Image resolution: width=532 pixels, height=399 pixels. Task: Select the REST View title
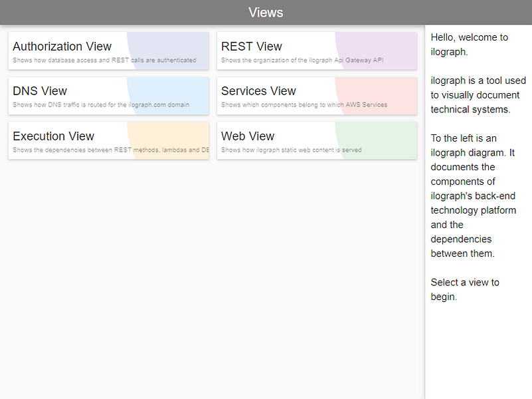[252, 47]
